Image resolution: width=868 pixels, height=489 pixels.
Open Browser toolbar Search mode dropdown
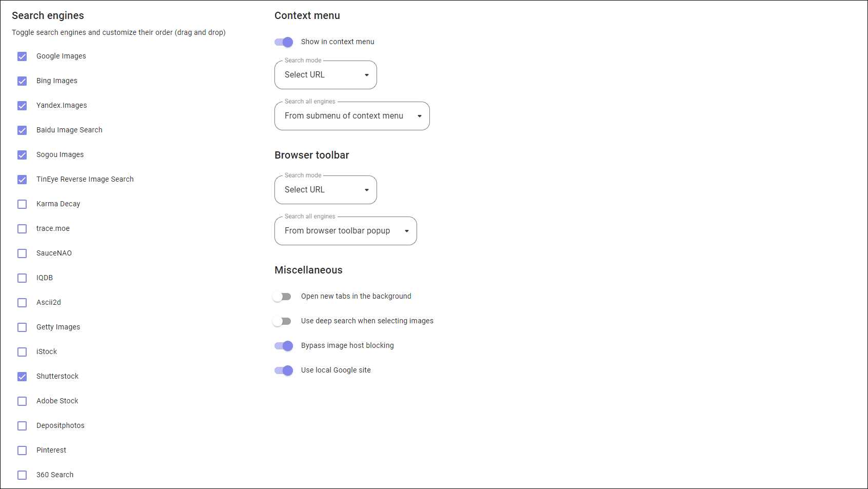[326, 190]
